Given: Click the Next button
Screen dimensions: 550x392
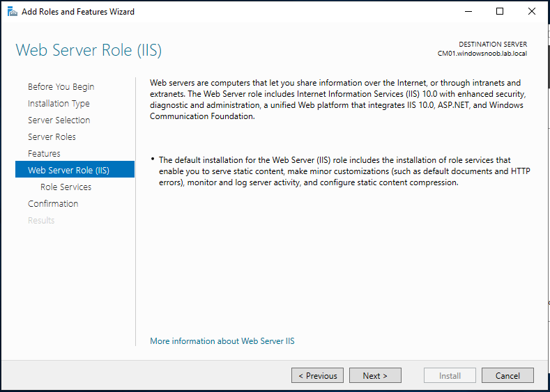Looking at the screenshot, I should tap(375, 375).
